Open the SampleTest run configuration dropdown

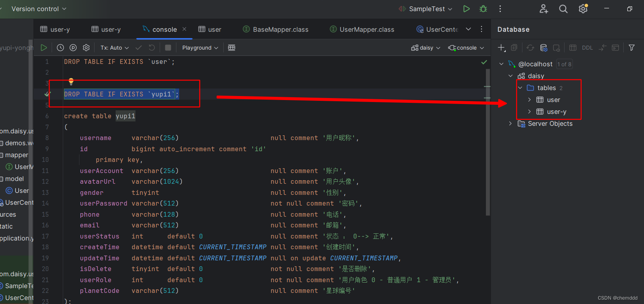point(425,9)
